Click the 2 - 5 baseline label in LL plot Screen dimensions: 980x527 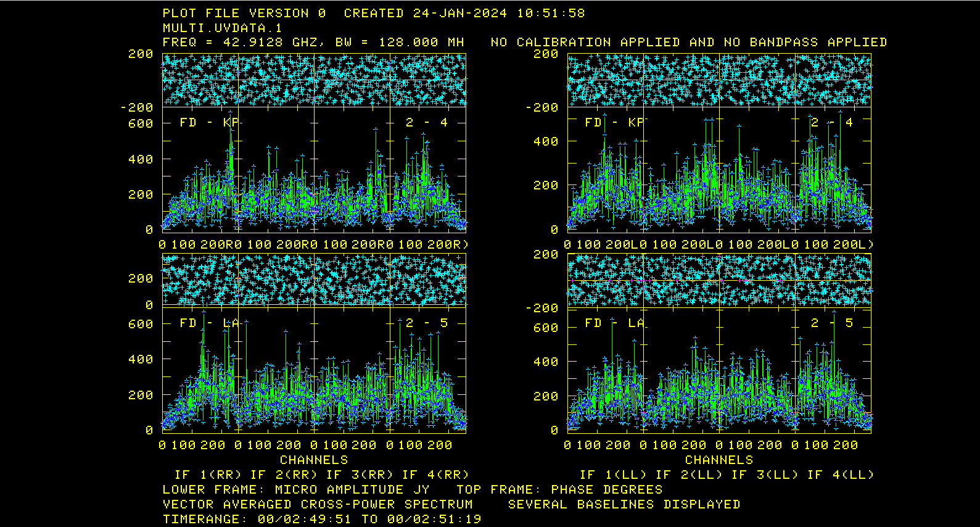[x=831, y=323]
